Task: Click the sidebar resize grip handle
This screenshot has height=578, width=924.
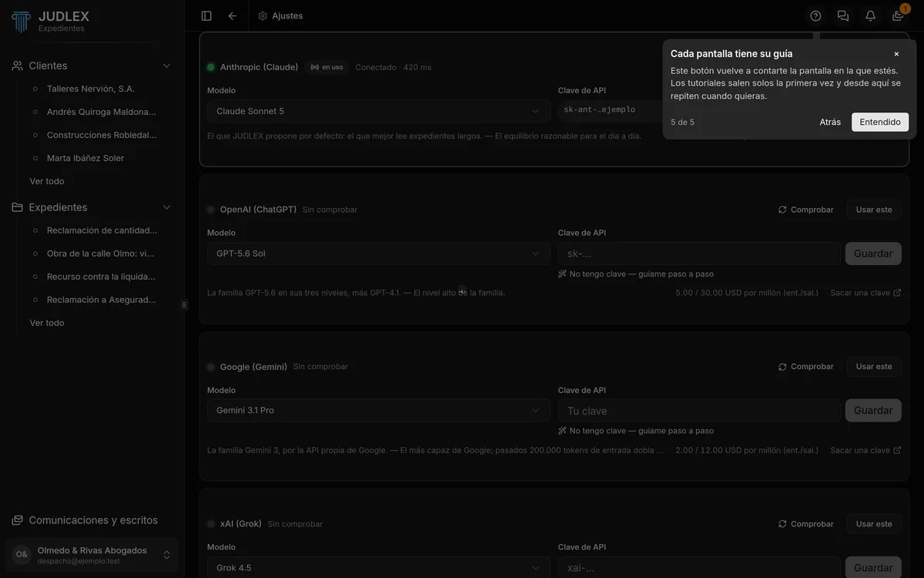Action: point(184,304)
